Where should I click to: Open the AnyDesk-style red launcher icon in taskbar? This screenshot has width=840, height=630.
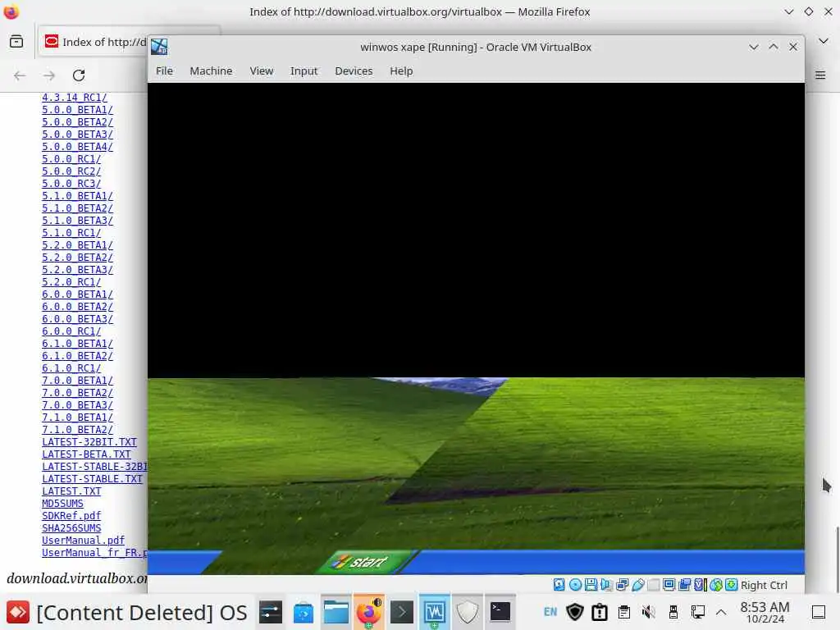pos(18,612)
